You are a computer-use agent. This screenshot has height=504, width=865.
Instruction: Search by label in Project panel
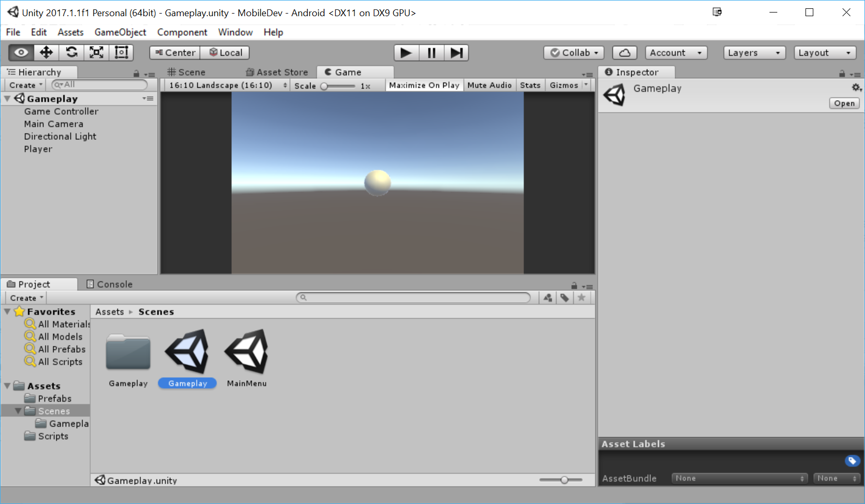pos(564,298)
